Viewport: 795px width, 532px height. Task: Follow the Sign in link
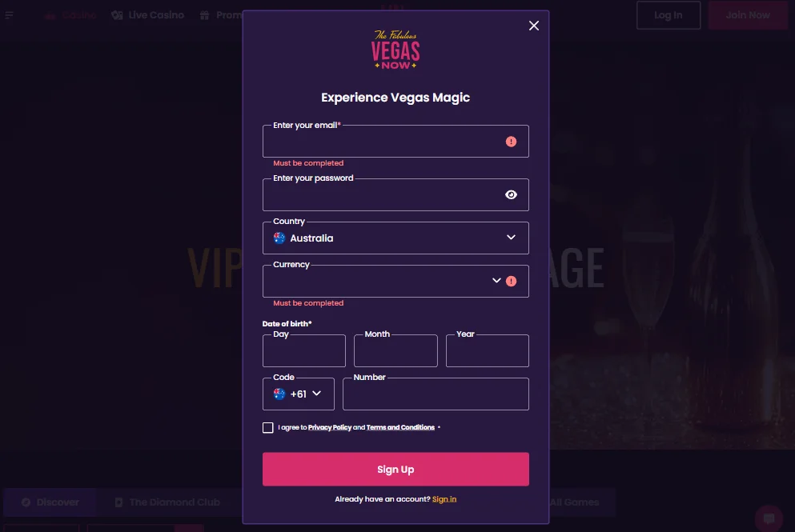tap(444, 498)
